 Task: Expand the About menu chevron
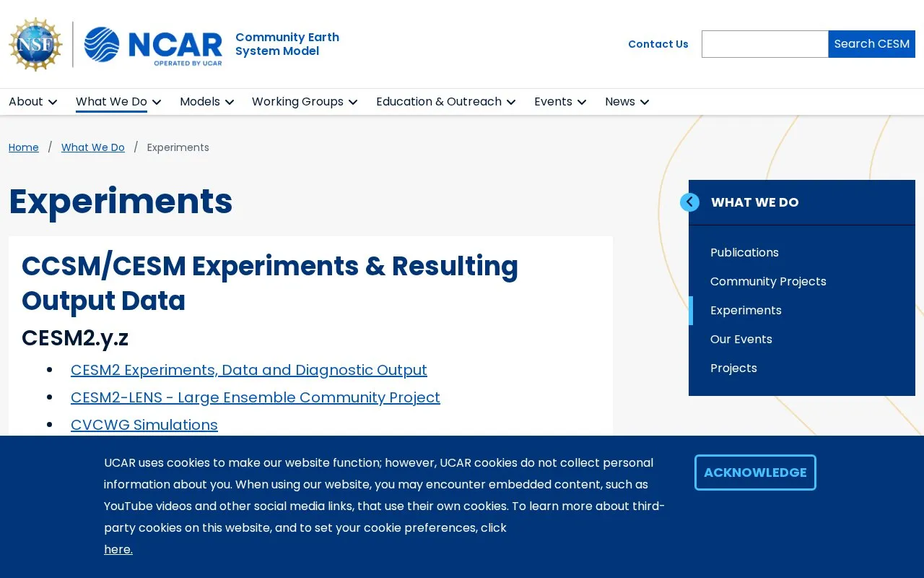coord(53,102)
